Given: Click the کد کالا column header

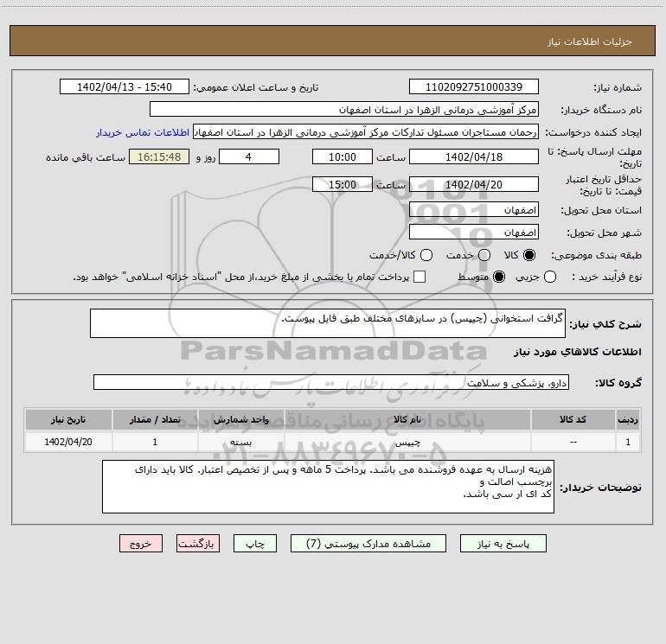Looking at the screenshot, I should pos(573,420).
